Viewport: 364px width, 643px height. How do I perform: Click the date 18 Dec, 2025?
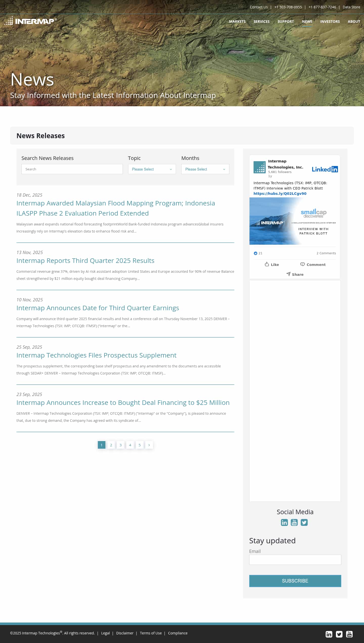click(29, 195)
